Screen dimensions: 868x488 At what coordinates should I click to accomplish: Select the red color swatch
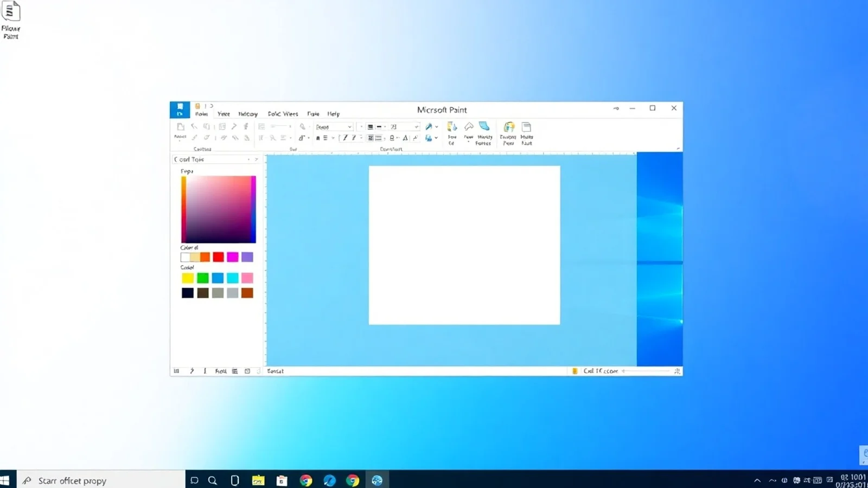click(x=218, y=257)
